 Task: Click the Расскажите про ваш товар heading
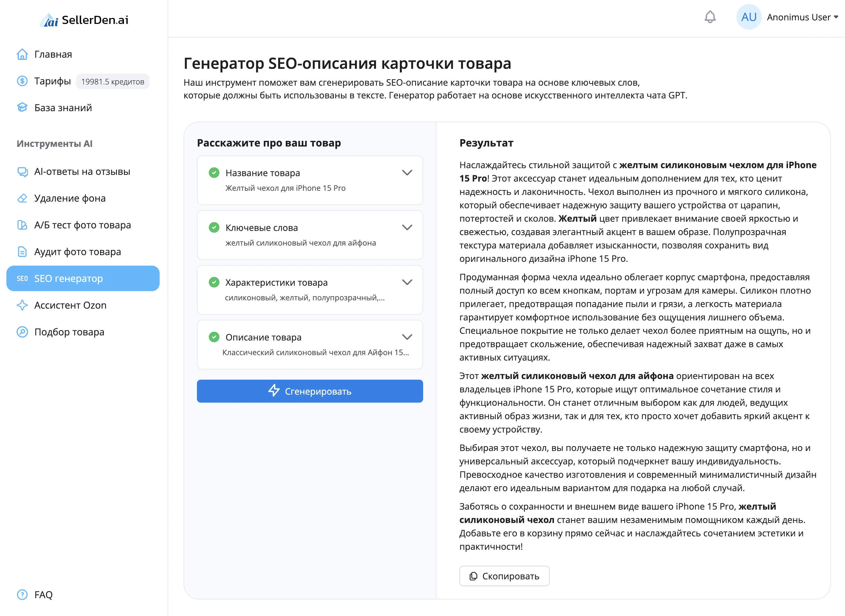(x=269, y=143)
